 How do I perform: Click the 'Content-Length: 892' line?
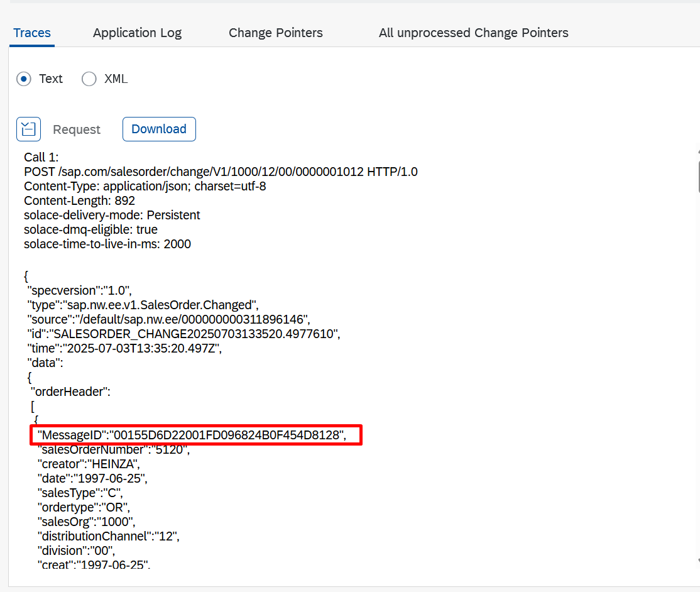tap(79, 201)
